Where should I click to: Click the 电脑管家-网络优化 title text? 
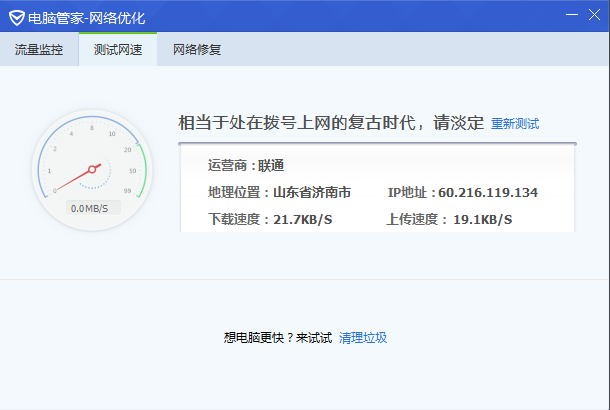click(89, 17)
